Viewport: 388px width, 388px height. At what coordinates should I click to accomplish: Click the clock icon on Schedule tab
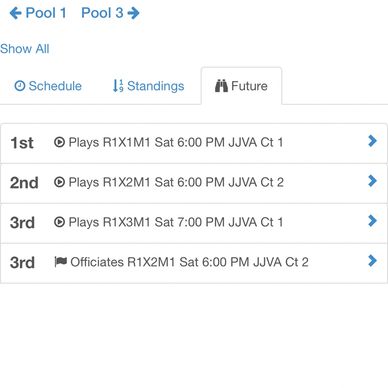tap(20, 86)
